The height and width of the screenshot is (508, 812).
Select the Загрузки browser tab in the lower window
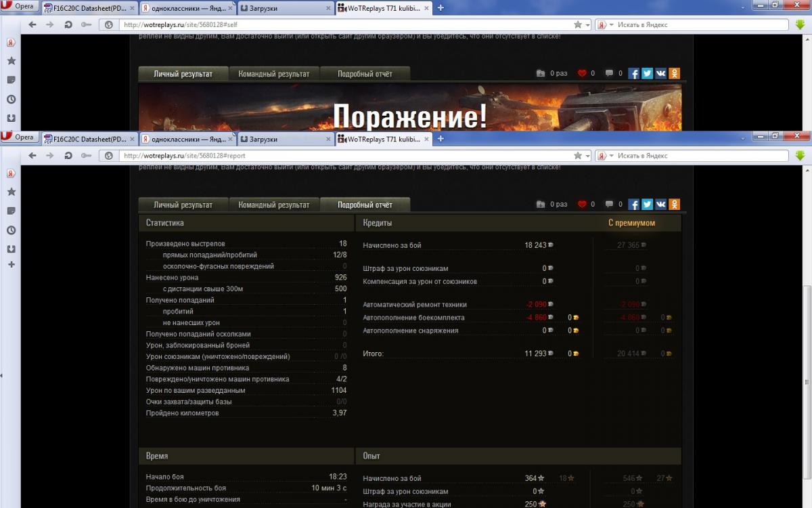click(284, 139)
